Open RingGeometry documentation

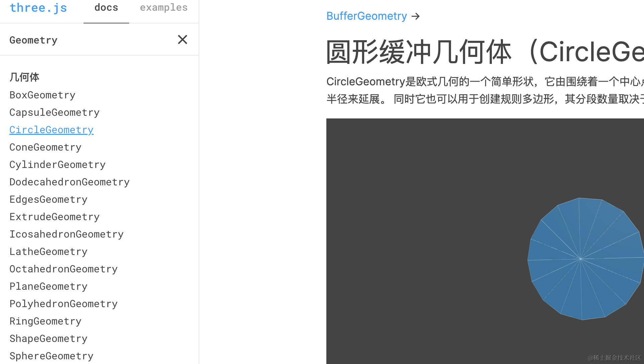(45, 321)
